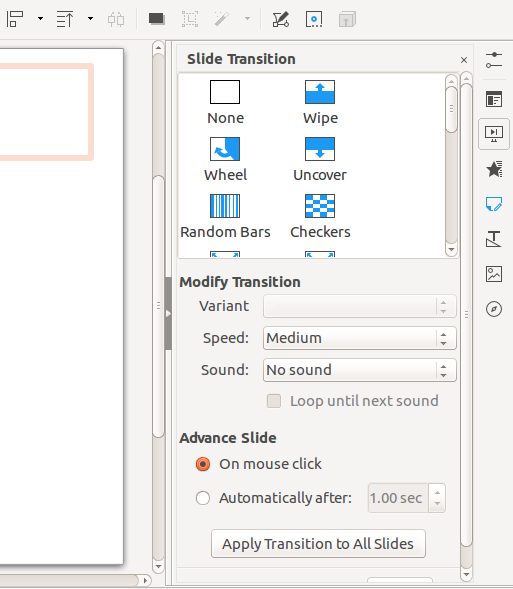Click Apply Transition to All Slides
The image size is (513, 589).
(x=318, y=544)
